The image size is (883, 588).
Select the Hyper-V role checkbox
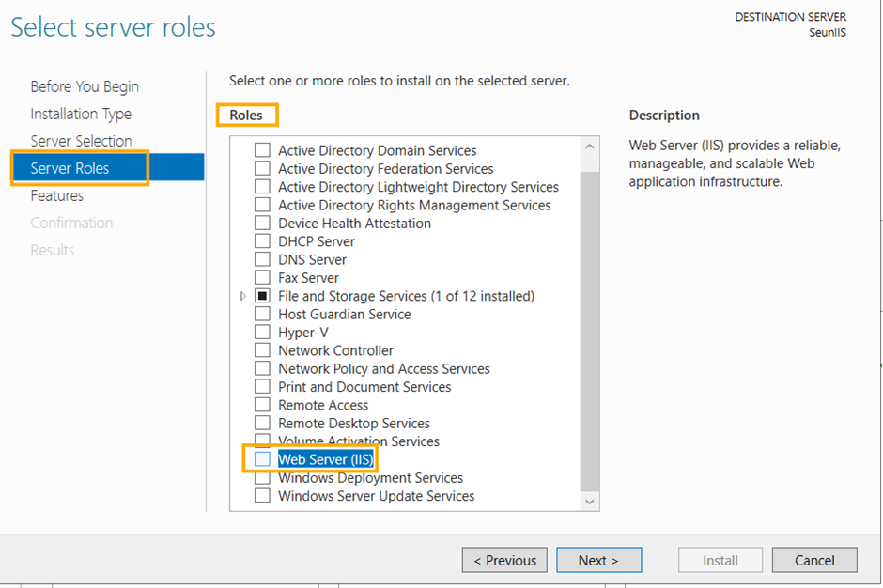[262, 333]
